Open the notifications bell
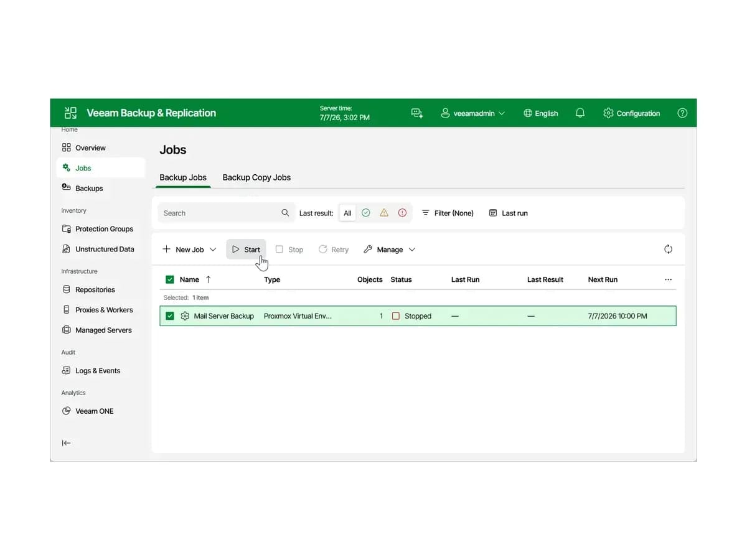Screen dimensions: 747x560 point(580,113)
